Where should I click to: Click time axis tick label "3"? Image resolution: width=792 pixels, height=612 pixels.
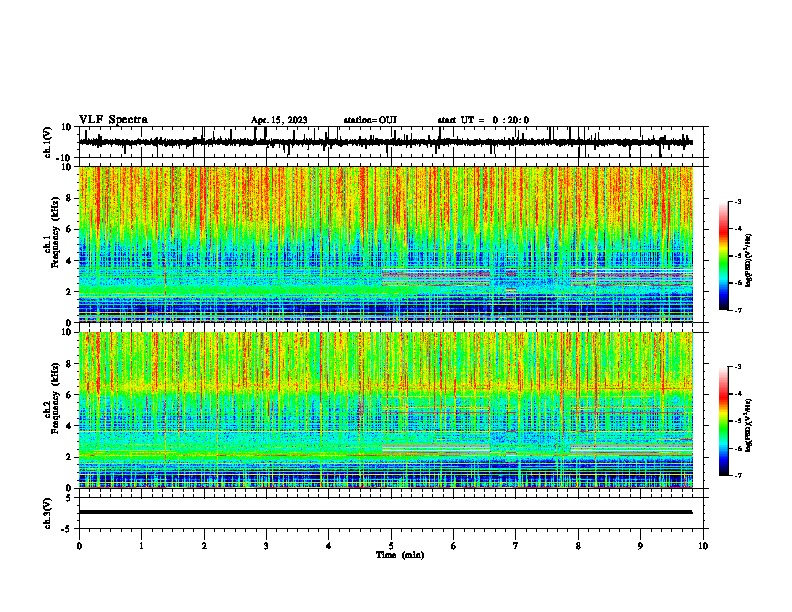(x=266, y=546)
